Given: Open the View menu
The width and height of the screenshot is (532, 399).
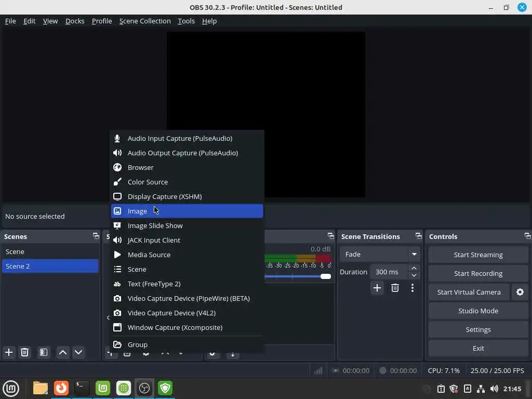Looking at the screenshot, I should [x=50, y=21].
